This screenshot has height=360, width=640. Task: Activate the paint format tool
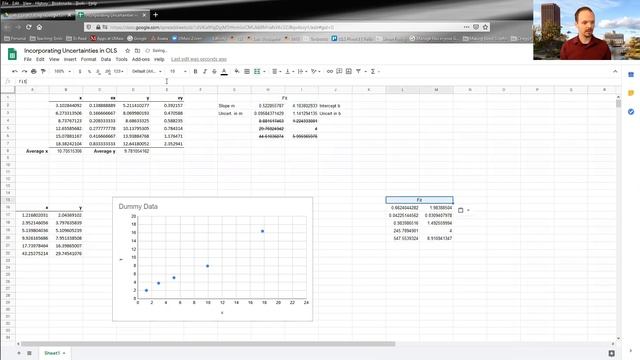click(x=43, y=71)
